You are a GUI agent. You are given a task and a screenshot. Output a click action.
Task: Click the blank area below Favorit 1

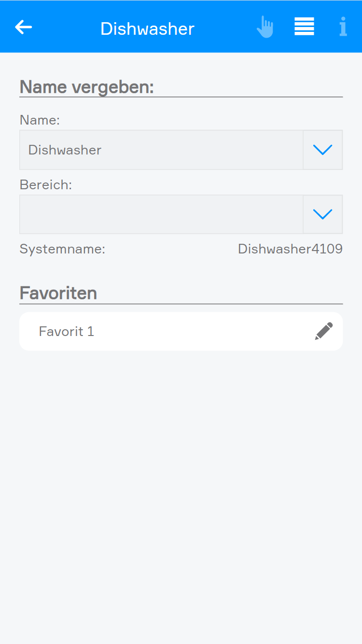pos(181,483)
